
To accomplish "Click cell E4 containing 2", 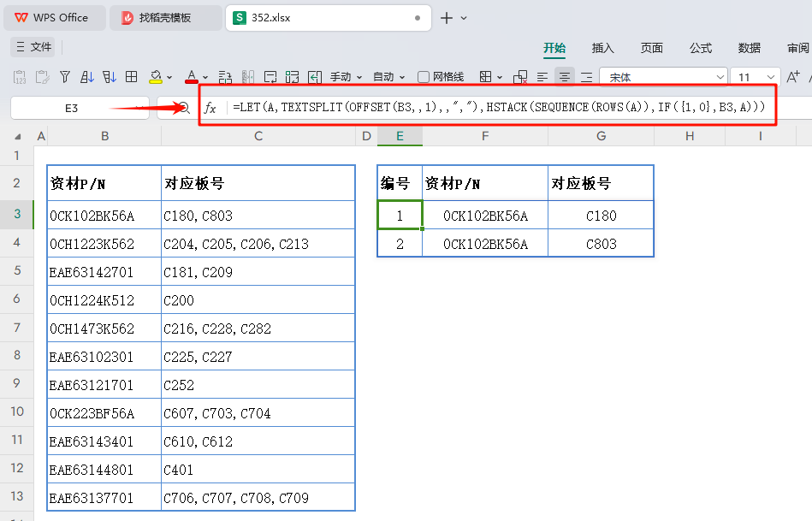I will (x=400, y=244).
